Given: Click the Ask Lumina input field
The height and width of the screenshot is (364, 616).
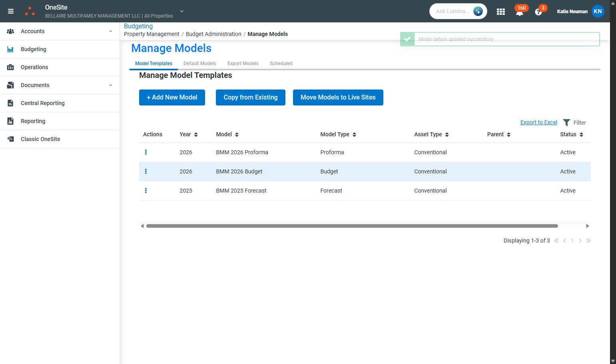Looking at the screenshot, I should [x=453, y=11].
